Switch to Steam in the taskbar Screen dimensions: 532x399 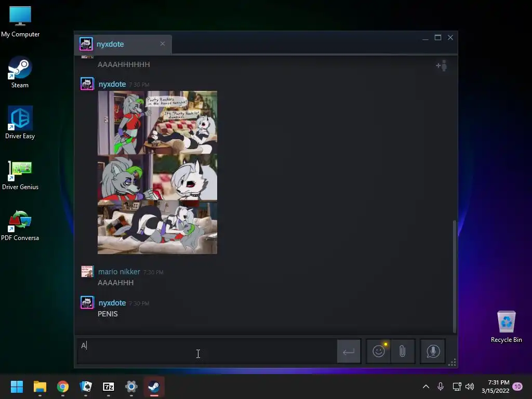(x=154, y=387)
